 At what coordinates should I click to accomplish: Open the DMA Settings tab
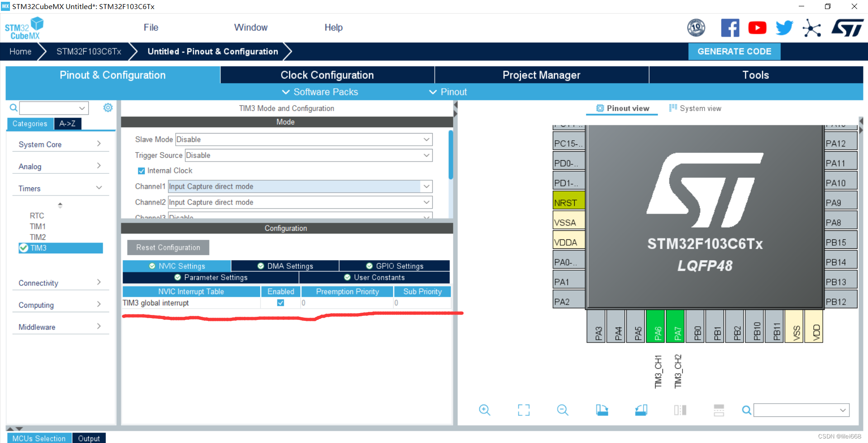click(285, 266)
